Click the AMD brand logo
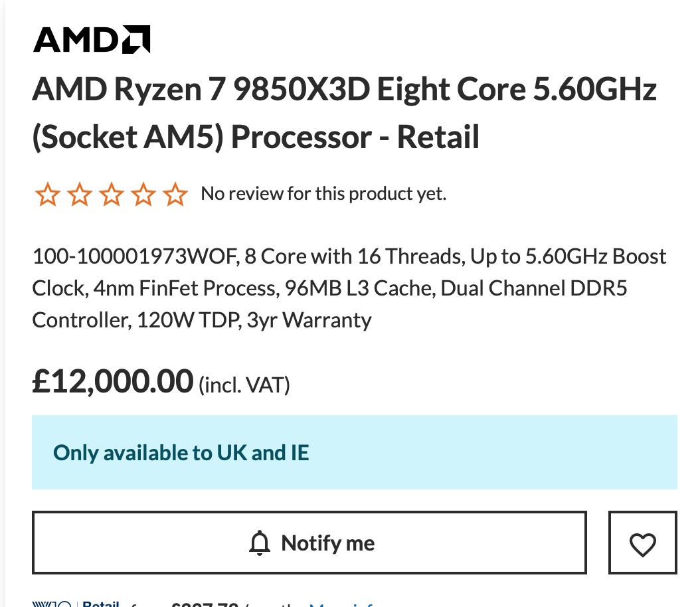This screenshot has height=607, width=700. tap(92, 40)
